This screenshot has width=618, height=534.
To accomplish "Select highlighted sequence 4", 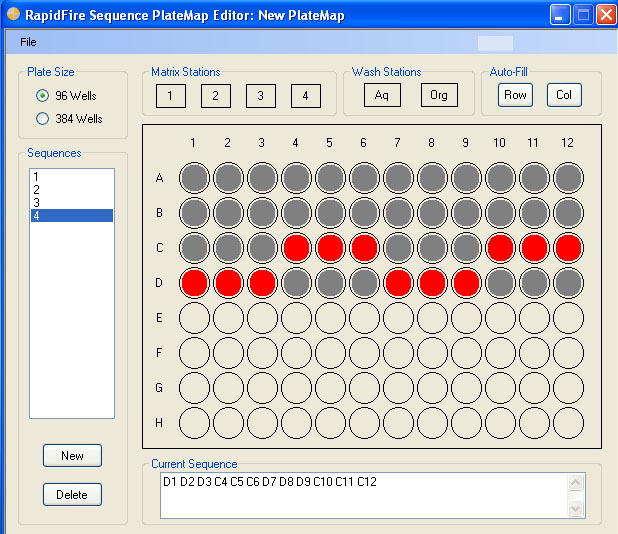I will 72,216.
